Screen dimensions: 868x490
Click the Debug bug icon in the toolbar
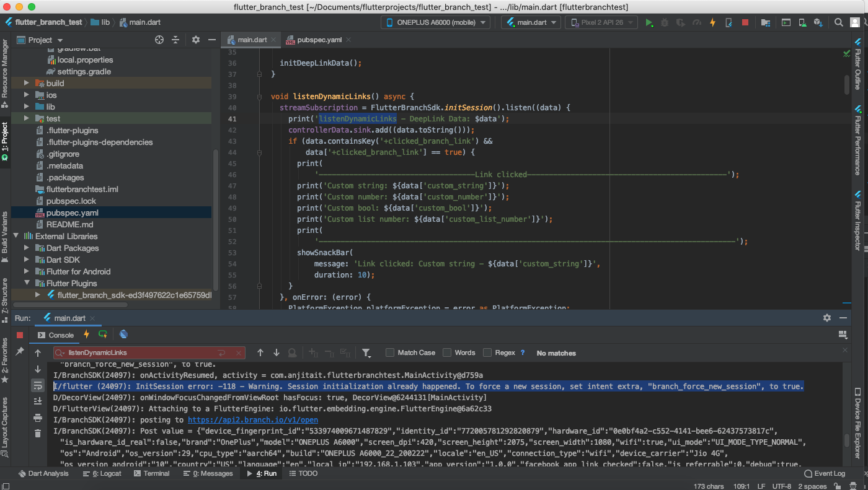pyautogui.click(x=665, y=22)
